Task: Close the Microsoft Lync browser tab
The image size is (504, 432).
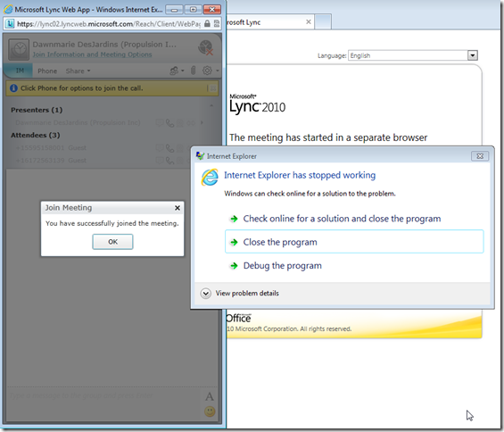Action: click(309, 22)
